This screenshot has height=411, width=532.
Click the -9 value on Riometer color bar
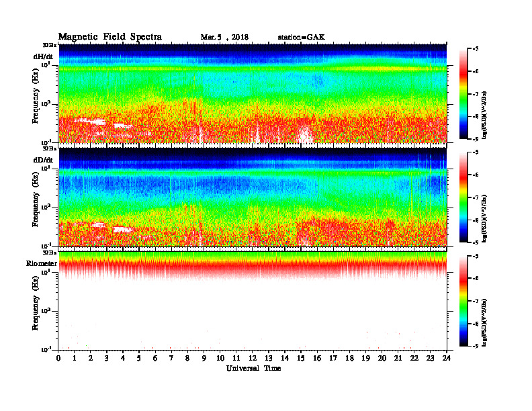(476, 346)
